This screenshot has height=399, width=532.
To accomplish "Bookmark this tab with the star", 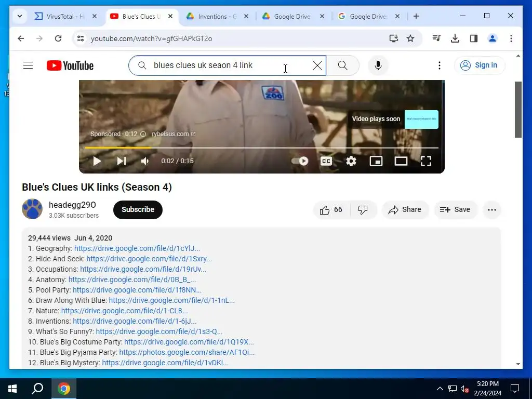I will coord(410,38).
